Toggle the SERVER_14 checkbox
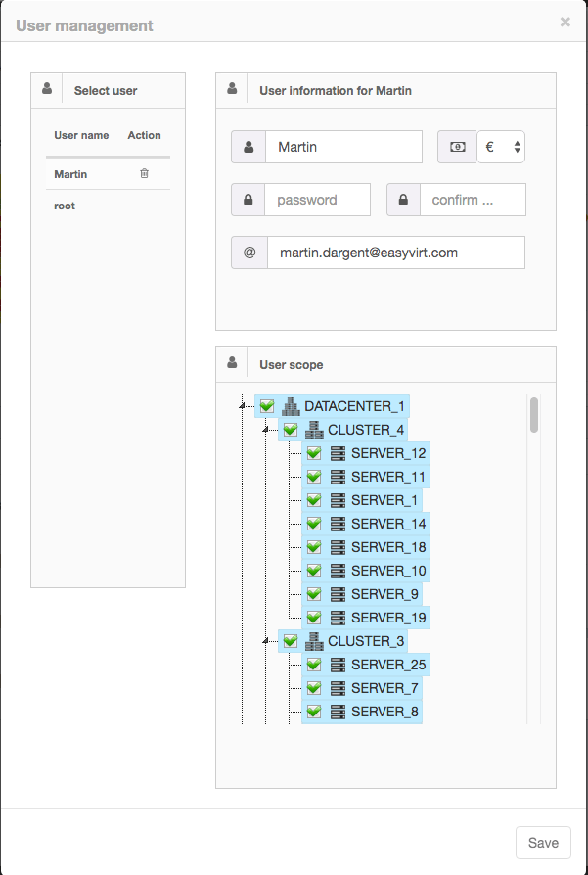 [313, 524]
